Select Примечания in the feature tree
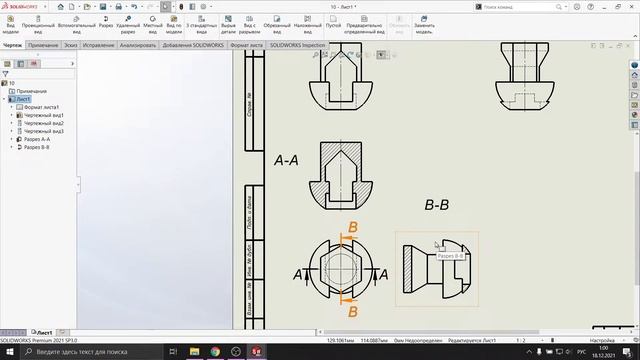This screenshot has width=640, height=360. [31, 91]
